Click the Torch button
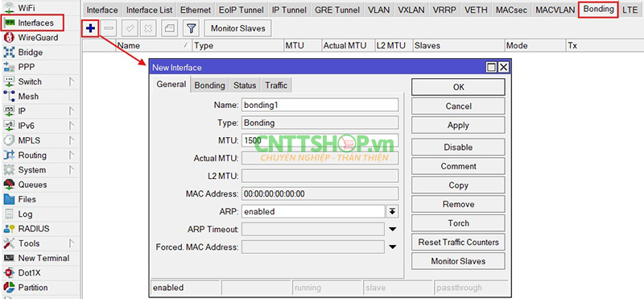 click(458, 223)
